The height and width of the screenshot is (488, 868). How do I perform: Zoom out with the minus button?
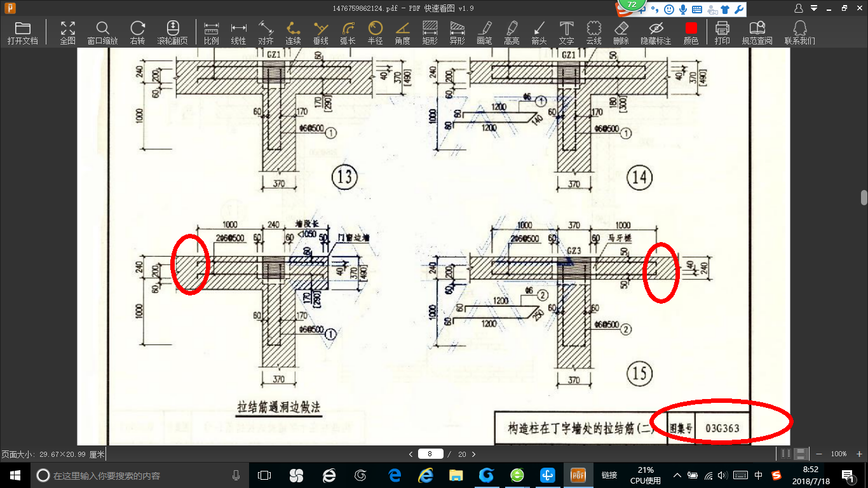point(819,454)
